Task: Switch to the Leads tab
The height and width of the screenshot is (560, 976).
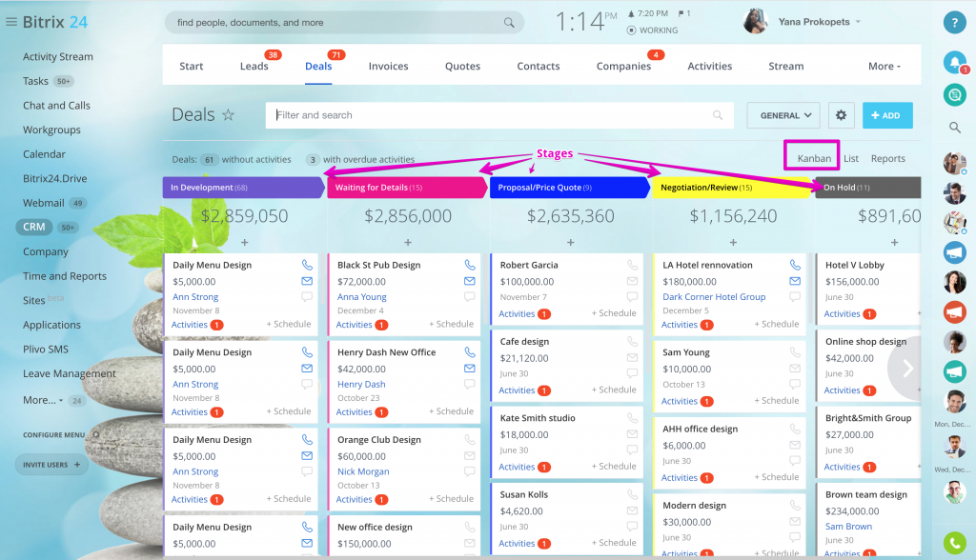Action: (x=254, y=66)
